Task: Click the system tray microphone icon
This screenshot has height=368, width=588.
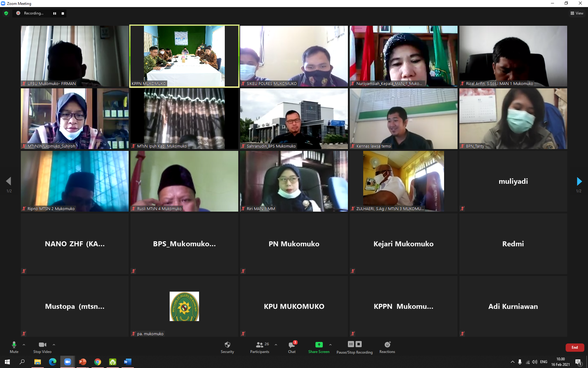Action: (x=520, y=362)
